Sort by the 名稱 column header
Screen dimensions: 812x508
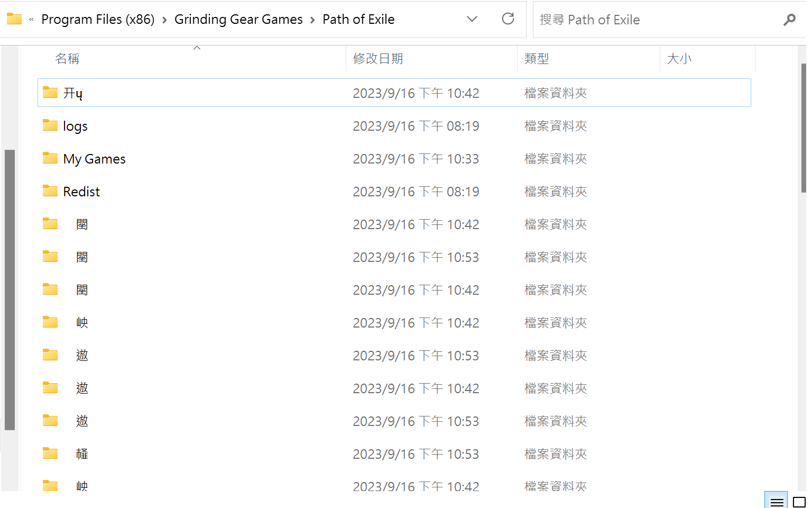point(67,59)
